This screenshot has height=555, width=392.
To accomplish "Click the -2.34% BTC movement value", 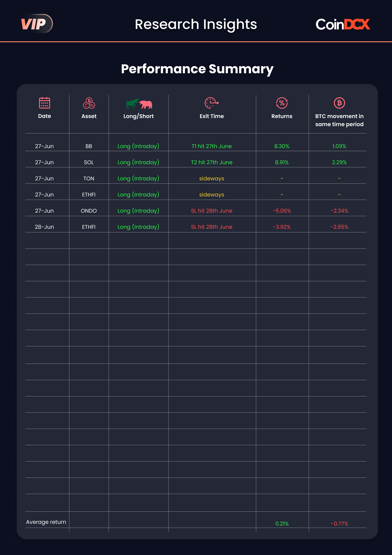I will point(339,211).
